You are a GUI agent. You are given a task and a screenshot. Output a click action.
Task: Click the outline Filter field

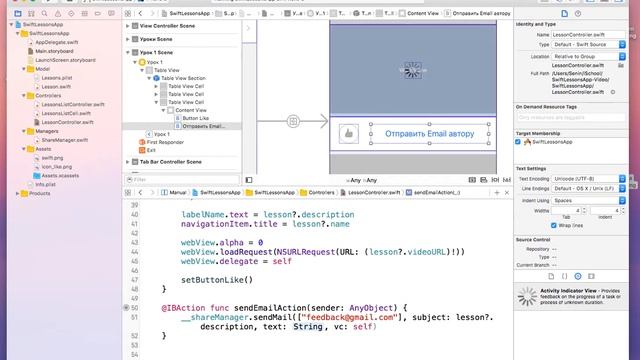coord(182,180)
